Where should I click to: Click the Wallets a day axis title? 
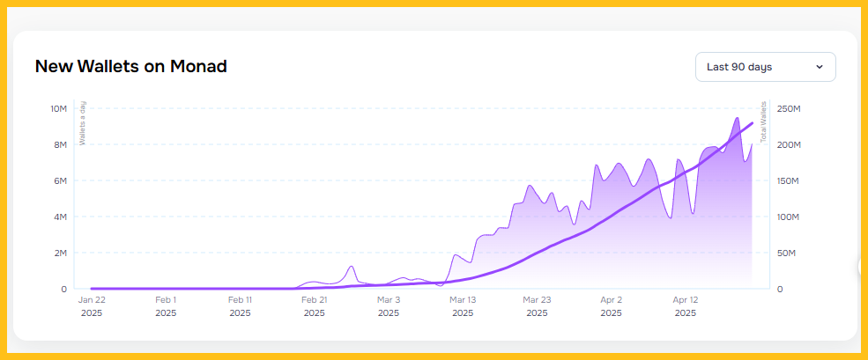pyautogui.click(x=83, y=123)
